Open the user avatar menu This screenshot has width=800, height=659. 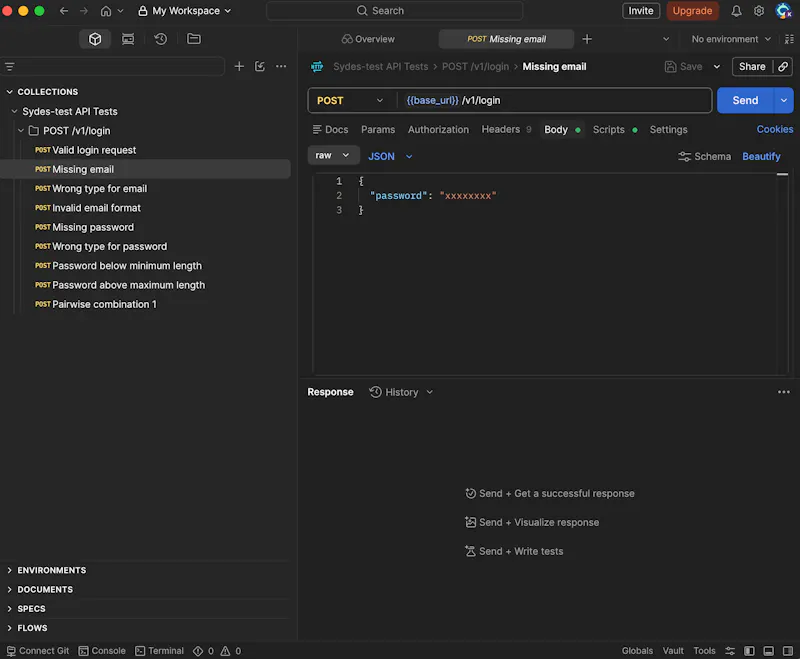tap(783, 11)
